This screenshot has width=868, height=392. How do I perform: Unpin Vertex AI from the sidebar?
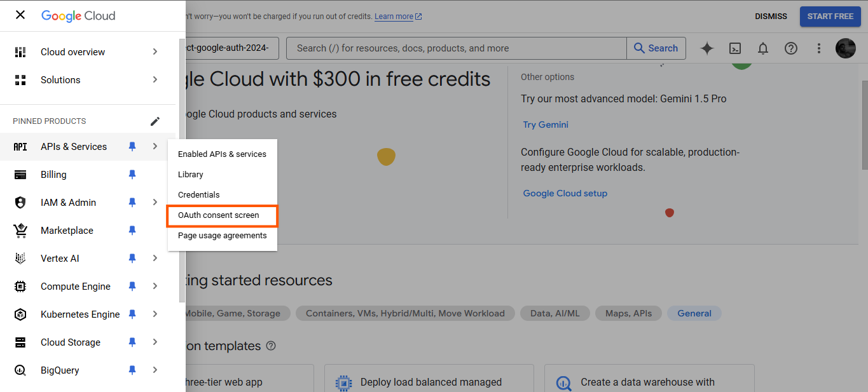[x=132, y=258]
